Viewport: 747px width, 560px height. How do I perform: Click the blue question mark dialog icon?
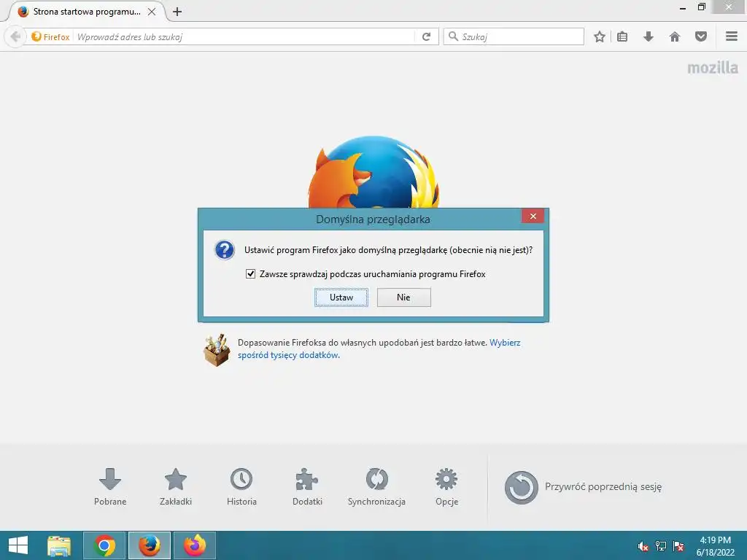(225, 250)
